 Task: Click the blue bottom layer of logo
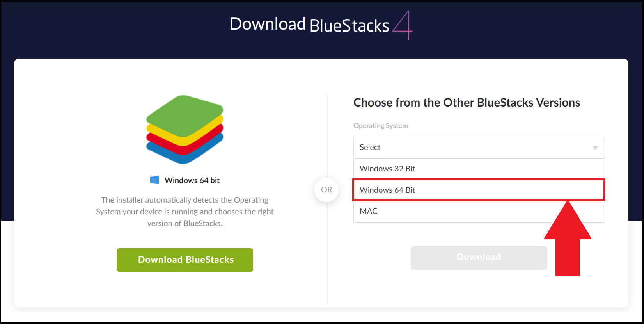tap(185, 152)
